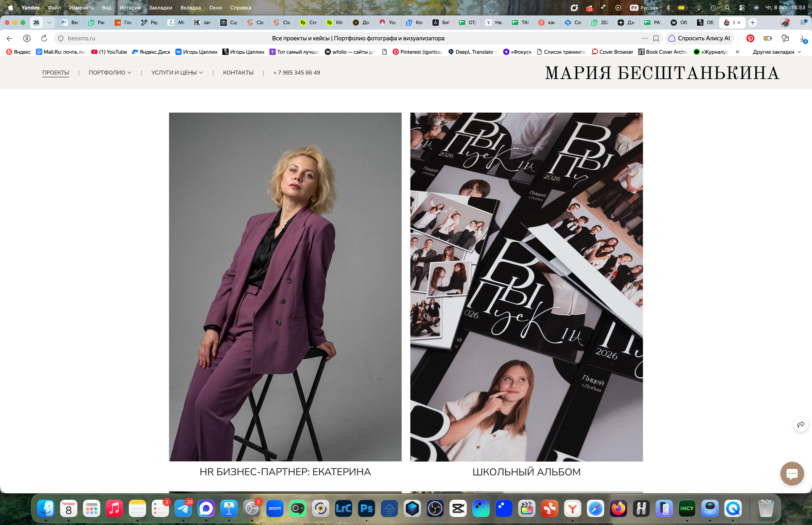
Task: Open the Русская keyboard layout switcher
Action: click(644, 8)
